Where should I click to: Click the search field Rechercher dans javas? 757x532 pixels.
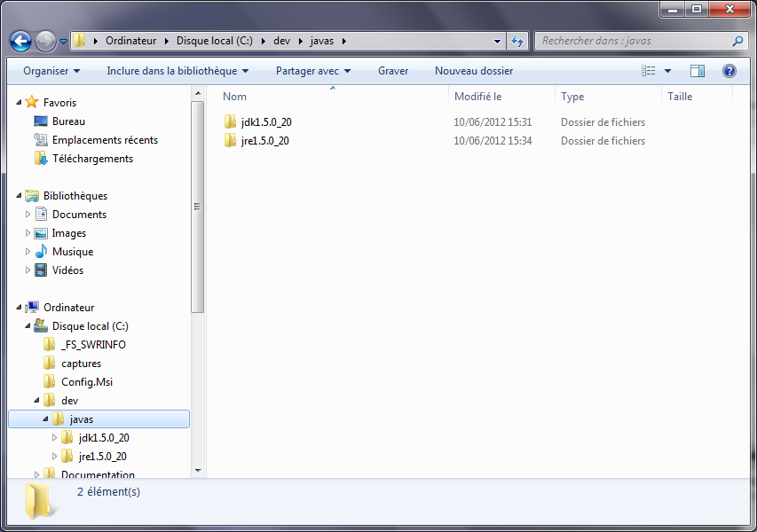click(635, 41)
